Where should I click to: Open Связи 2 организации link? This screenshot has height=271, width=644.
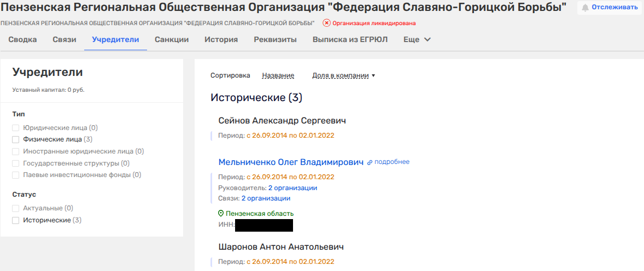coord(266,198)
